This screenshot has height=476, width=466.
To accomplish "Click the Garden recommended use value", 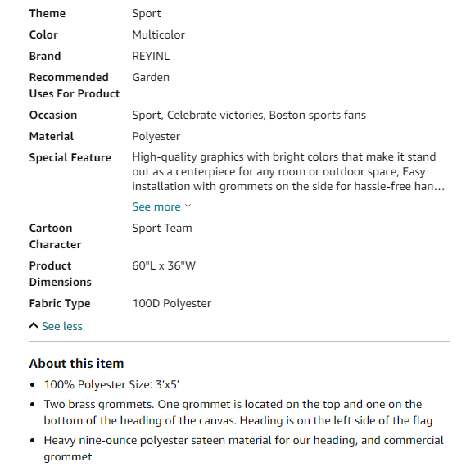I will tap(151, 77).
